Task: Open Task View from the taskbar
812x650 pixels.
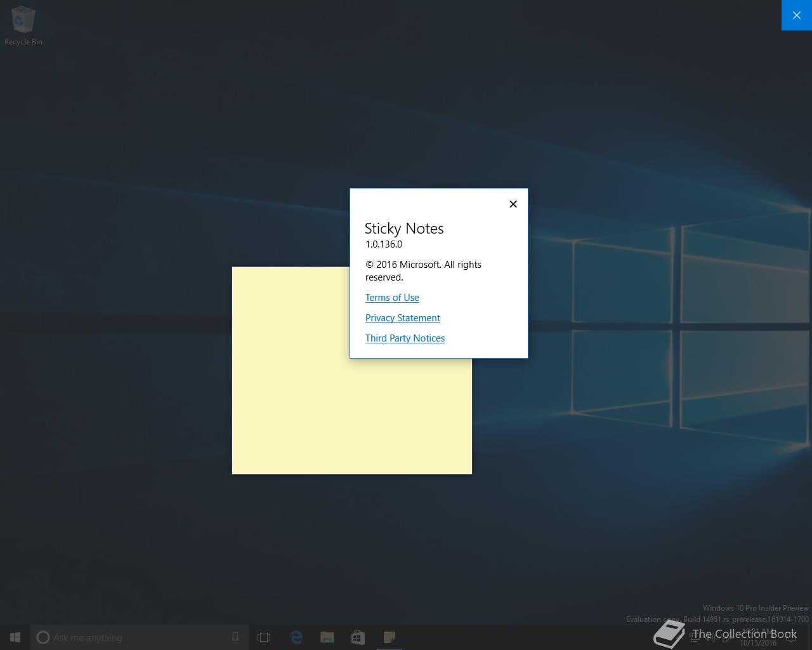Action: (264, 637)
